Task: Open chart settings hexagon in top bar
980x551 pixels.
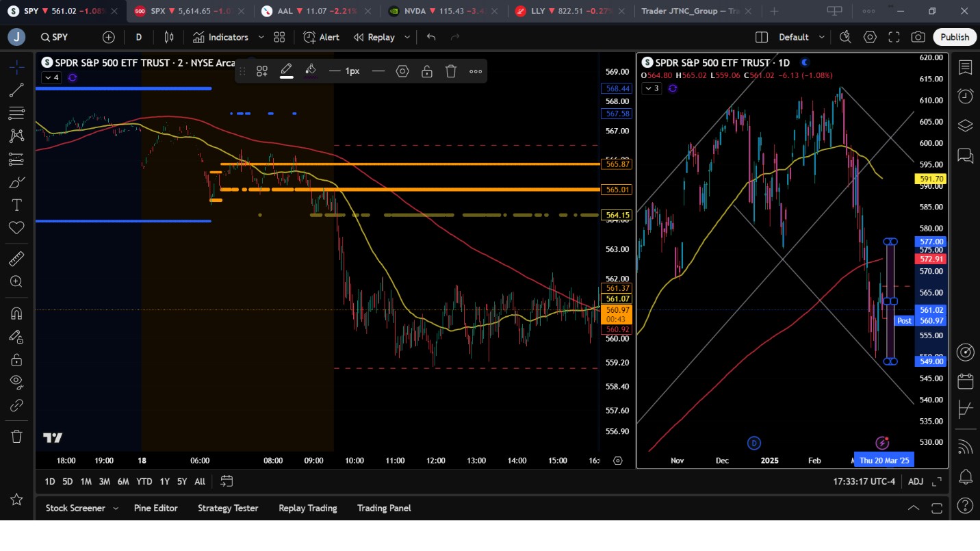Action: point(870,37)
